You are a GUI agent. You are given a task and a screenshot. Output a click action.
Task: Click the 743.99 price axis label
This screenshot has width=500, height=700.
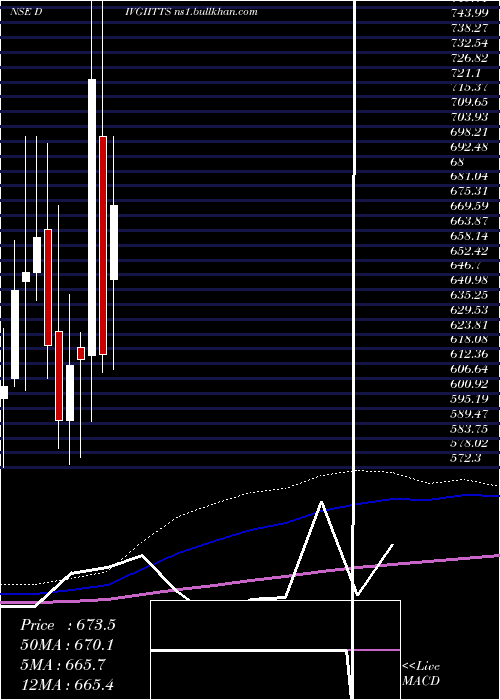469,14
